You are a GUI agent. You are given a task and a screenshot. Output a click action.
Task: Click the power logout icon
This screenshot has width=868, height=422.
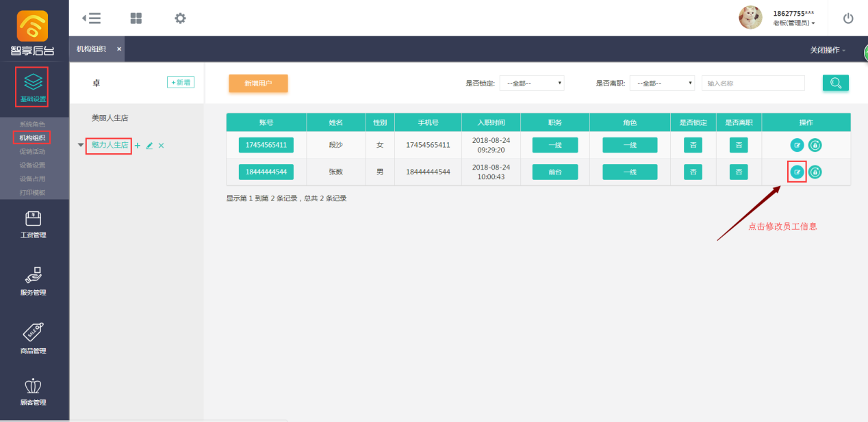pos(848,18)
